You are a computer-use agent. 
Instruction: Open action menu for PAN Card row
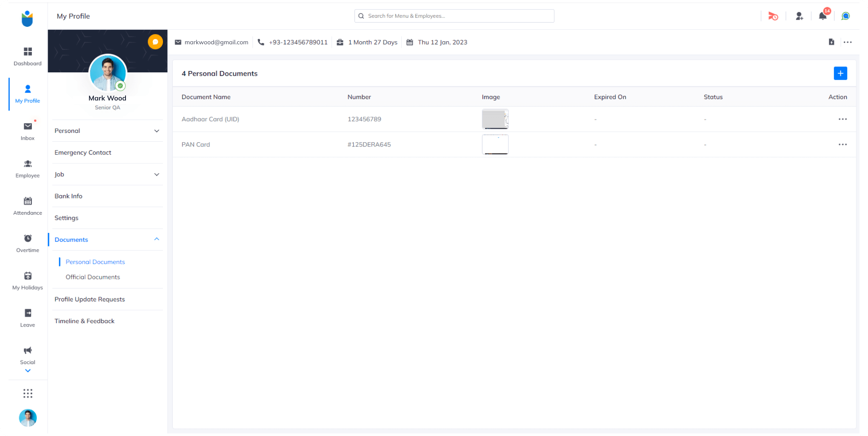point(842,144)
